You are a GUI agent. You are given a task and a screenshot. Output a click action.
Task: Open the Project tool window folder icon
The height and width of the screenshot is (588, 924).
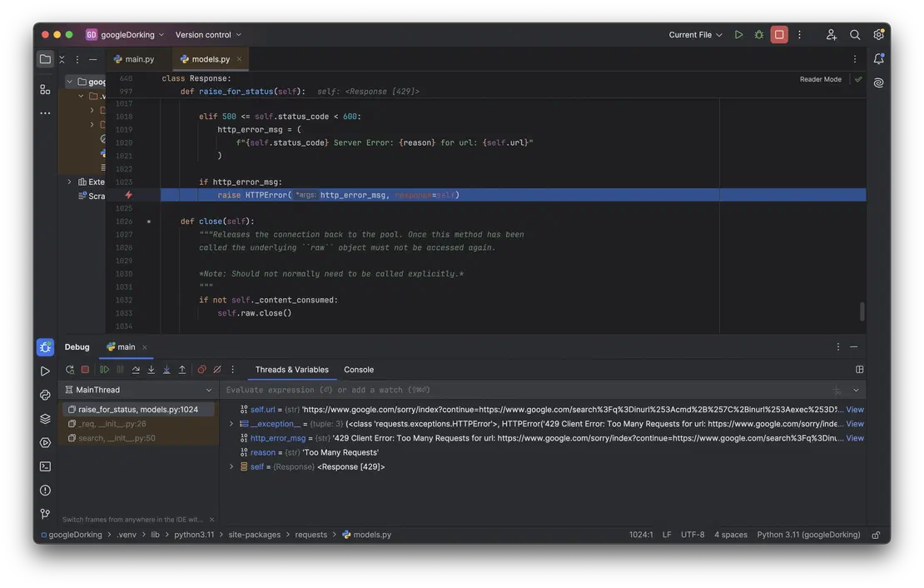[x=45, y=59]
